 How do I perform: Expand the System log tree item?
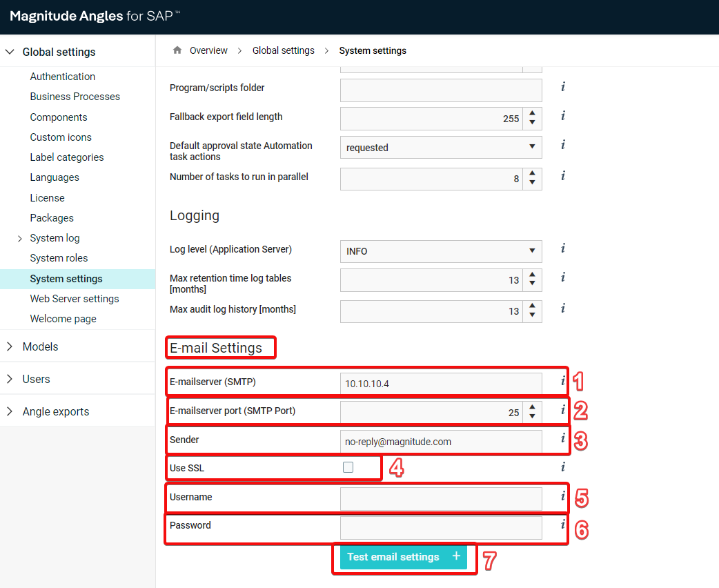20,239
